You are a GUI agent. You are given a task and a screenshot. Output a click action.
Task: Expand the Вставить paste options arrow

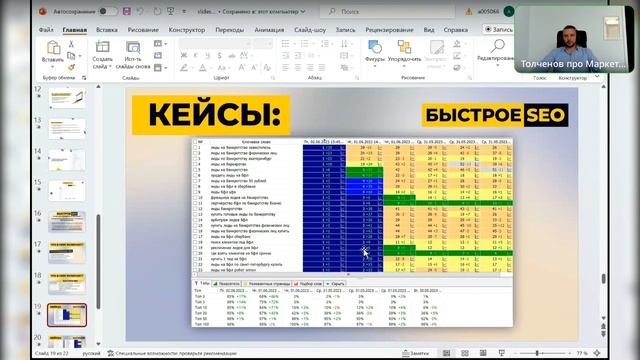[53, 67]
